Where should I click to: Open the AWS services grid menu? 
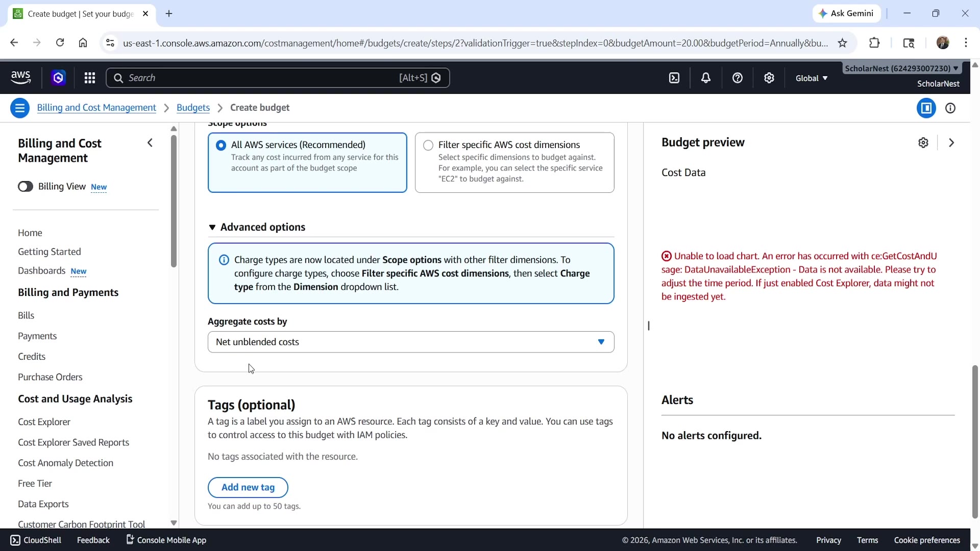click(90, 78)
